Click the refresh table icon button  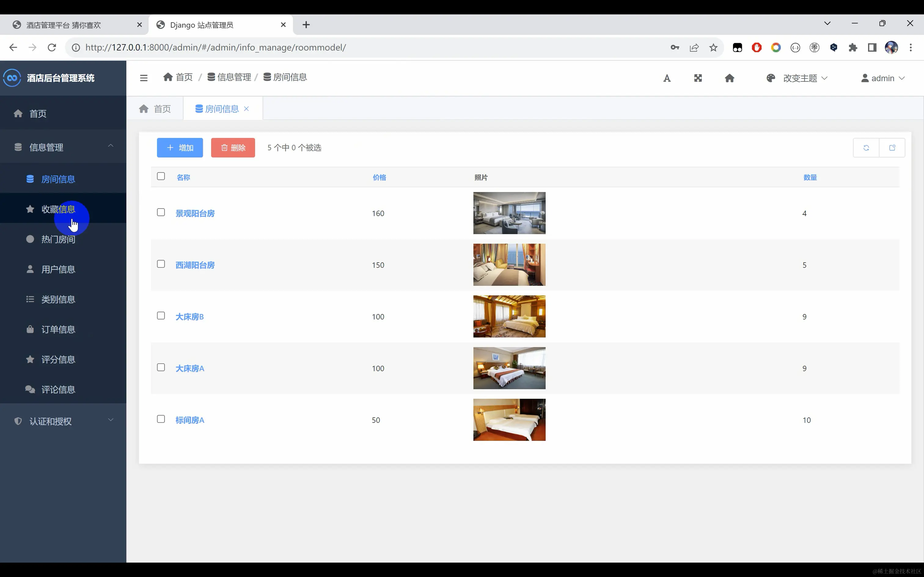(x=866, y=148)
